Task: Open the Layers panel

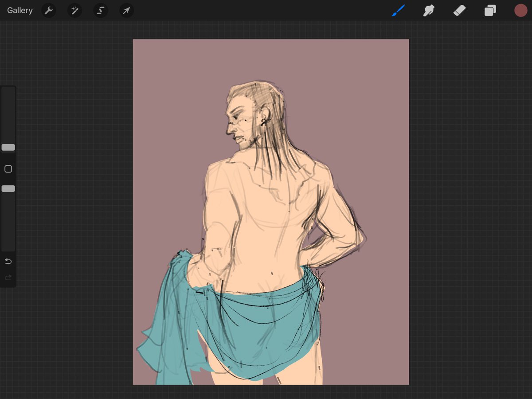Action: [490, 10]
